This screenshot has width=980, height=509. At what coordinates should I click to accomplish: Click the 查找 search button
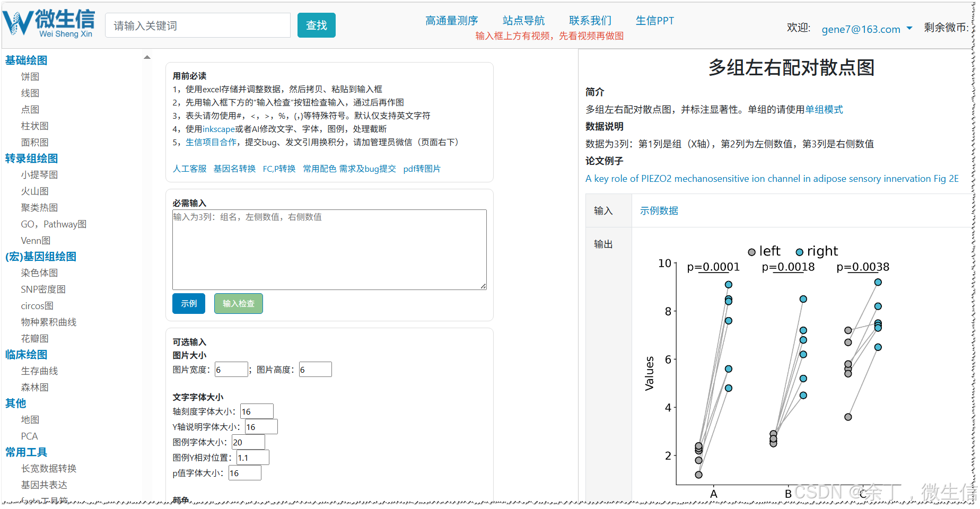(x=317, y=25)
